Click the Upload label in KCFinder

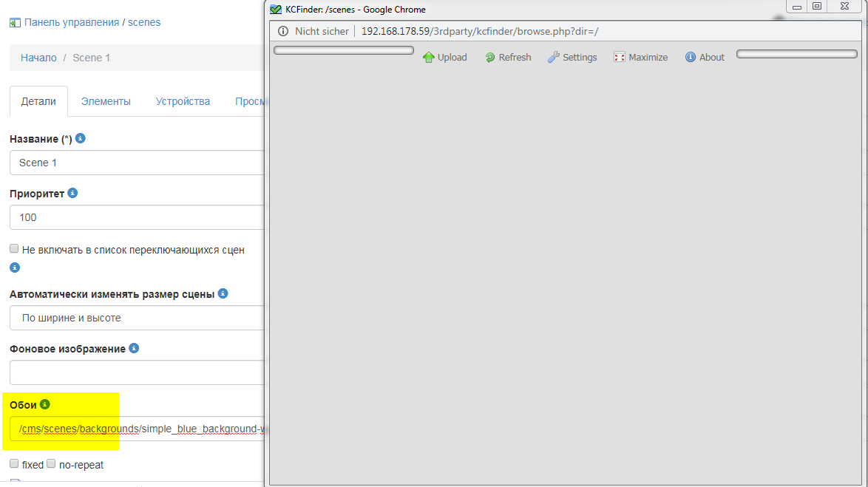click(x=452, y=57)
